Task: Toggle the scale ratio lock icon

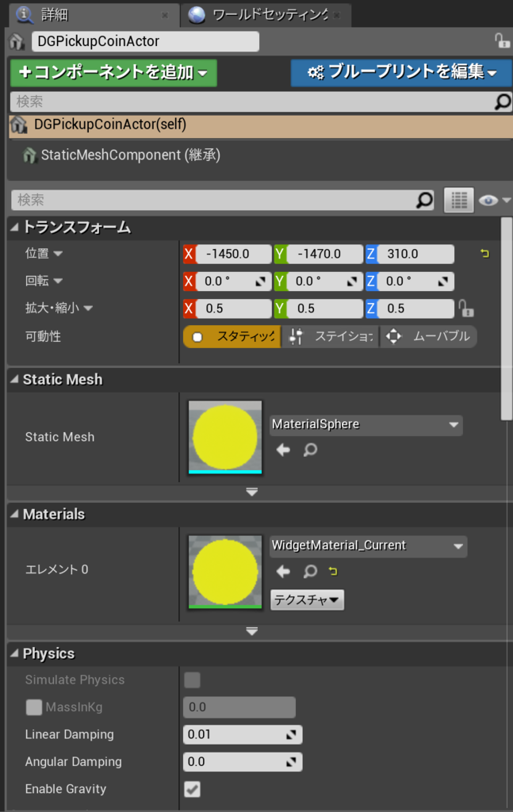Action: [466, 308]
